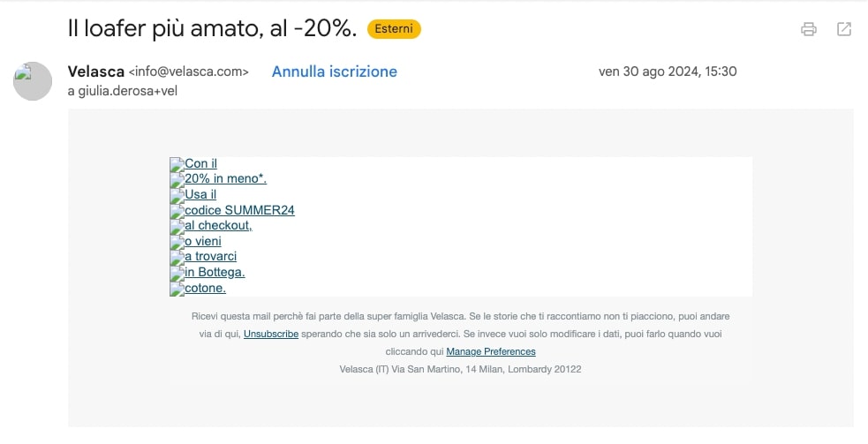Follow the "al checkout," link
The image size is (868, 444).
pyautogui.click(x=219, y=225)
